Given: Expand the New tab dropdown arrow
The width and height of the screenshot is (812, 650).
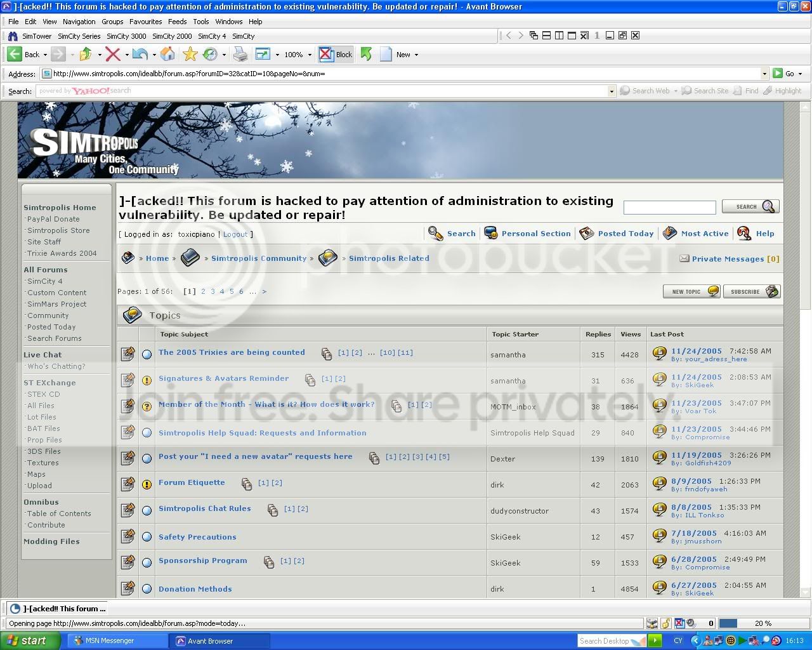Looking at the screenshot, I should (416, 55).
